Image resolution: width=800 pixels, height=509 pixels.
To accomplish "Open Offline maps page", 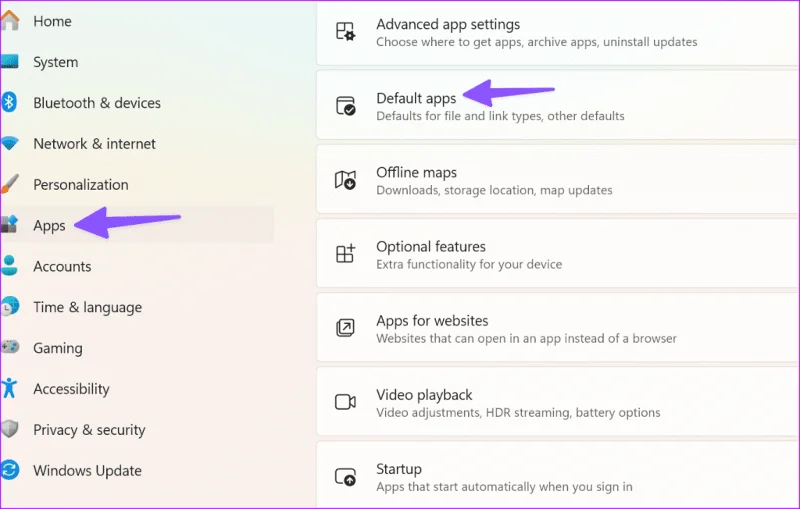I will 558,180.
